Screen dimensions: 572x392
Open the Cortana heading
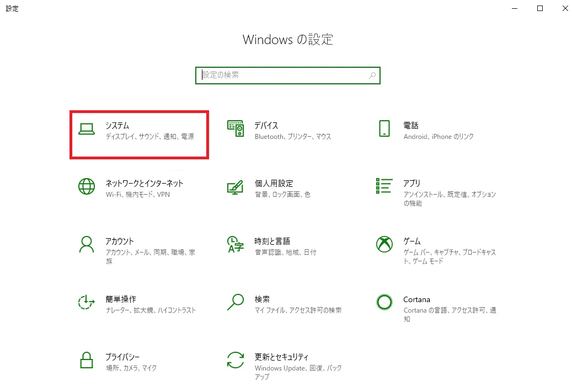pos(416,299)
